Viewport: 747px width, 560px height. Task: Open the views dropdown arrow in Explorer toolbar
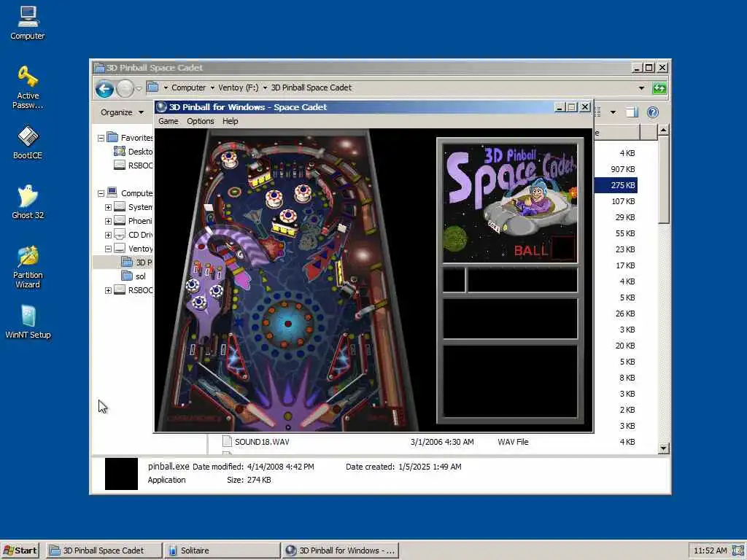pyautogui.click(x=613, y=112)
